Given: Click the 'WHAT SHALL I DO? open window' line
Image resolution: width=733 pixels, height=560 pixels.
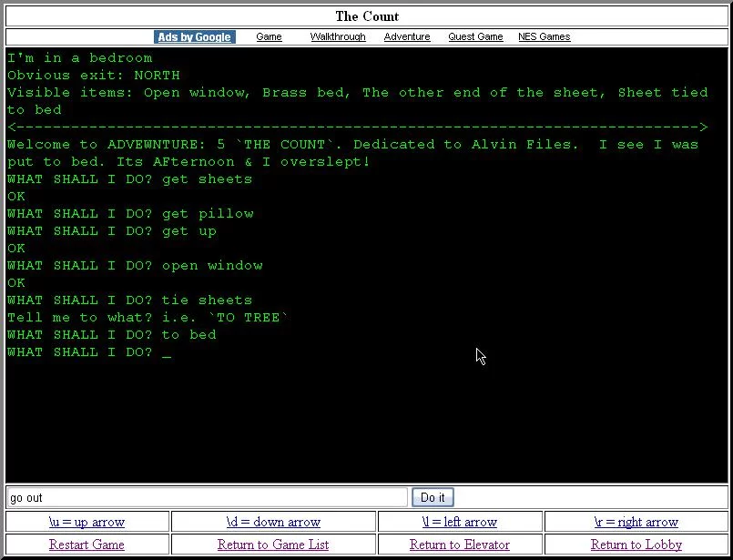Looking at the screenshot, I should (x=135, y=266).
